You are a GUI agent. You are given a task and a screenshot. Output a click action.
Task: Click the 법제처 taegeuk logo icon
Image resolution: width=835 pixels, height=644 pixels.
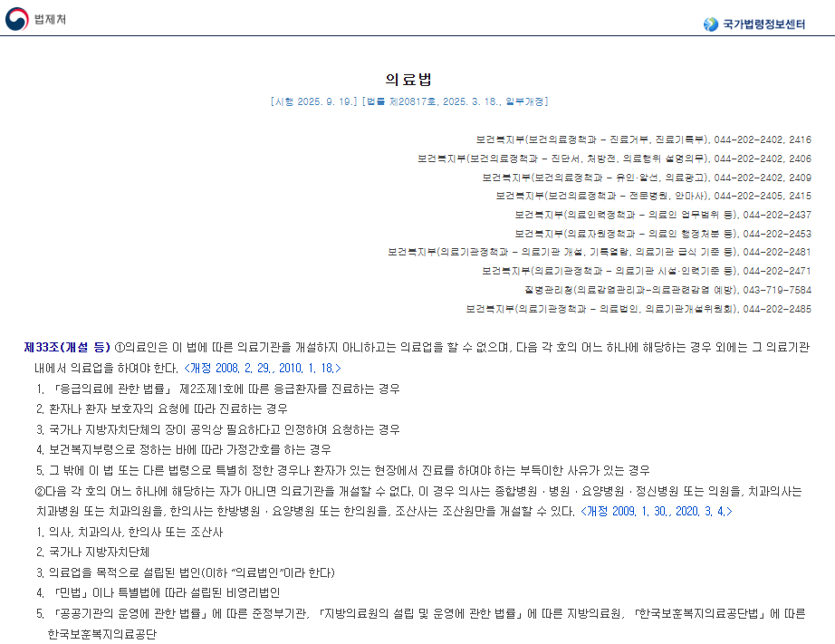16,18
